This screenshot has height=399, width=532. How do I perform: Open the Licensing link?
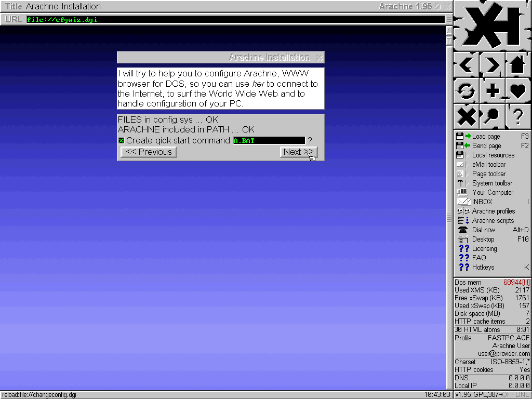pos(485,249)
